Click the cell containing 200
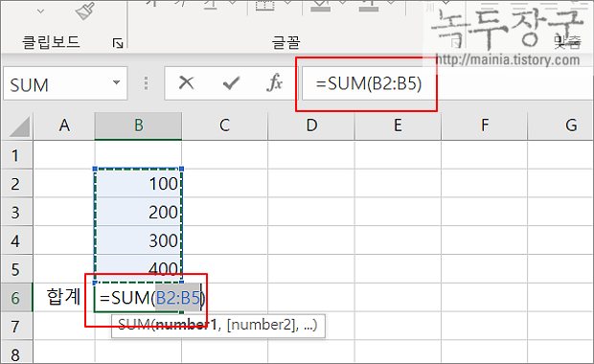This screenshot has height=364, width=594. pyautogui.click(x=138, y=212)
